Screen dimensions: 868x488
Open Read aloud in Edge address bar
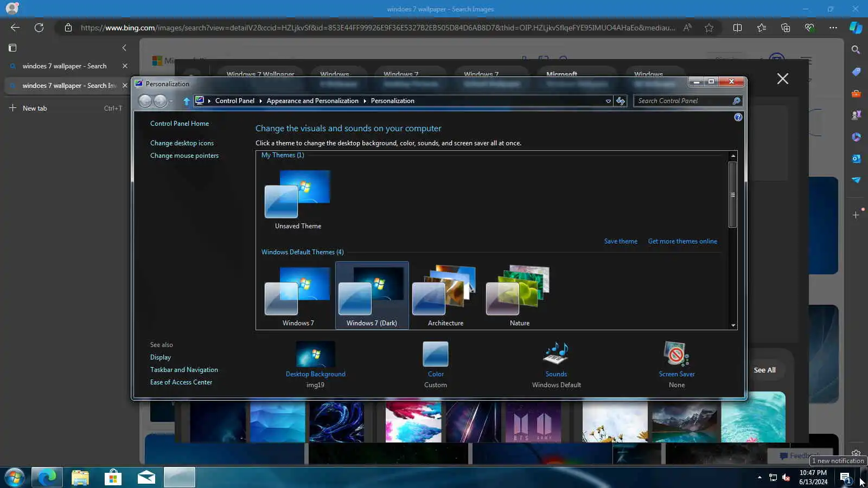click(687, 28)
